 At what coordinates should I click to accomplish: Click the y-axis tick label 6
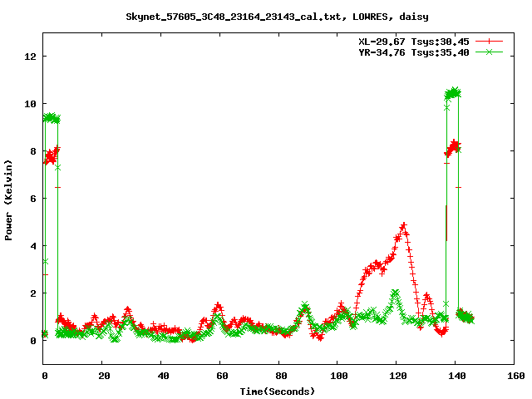33,199
